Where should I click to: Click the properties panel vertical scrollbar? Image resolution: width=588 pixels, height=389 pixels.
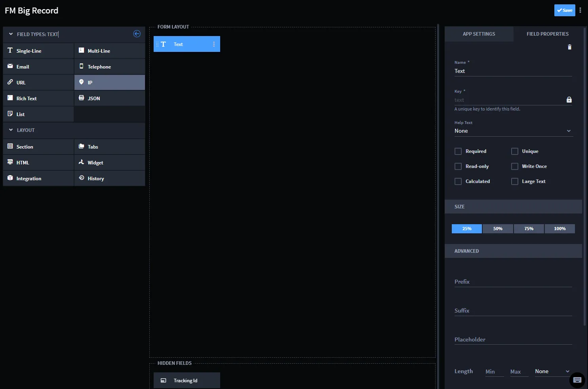click(585, 176)
